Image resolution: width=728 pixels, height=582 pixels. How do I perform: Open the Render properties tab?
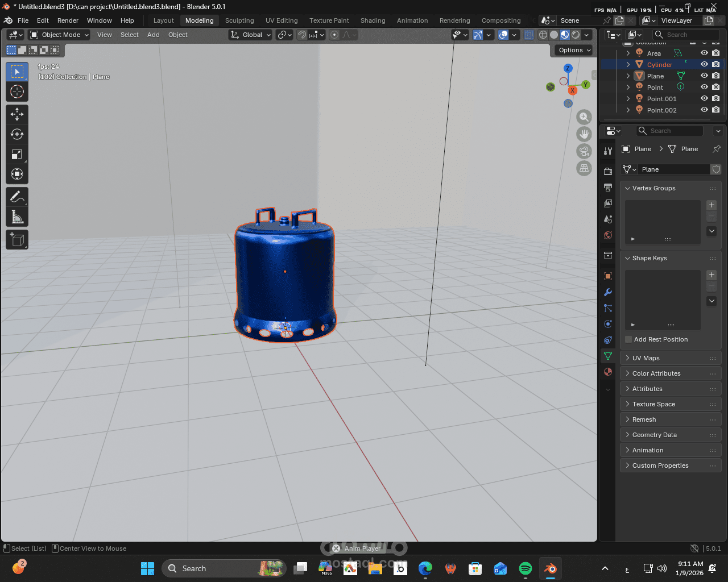click(x=608, y=171)
